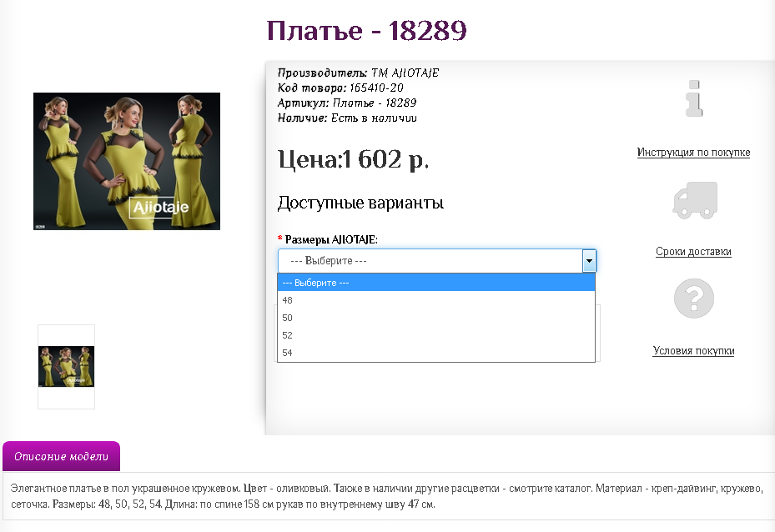Select size 48 from dropdown list
Viewport: 775px width, 532px height.
pyautogui.click(x=436, y=300)
